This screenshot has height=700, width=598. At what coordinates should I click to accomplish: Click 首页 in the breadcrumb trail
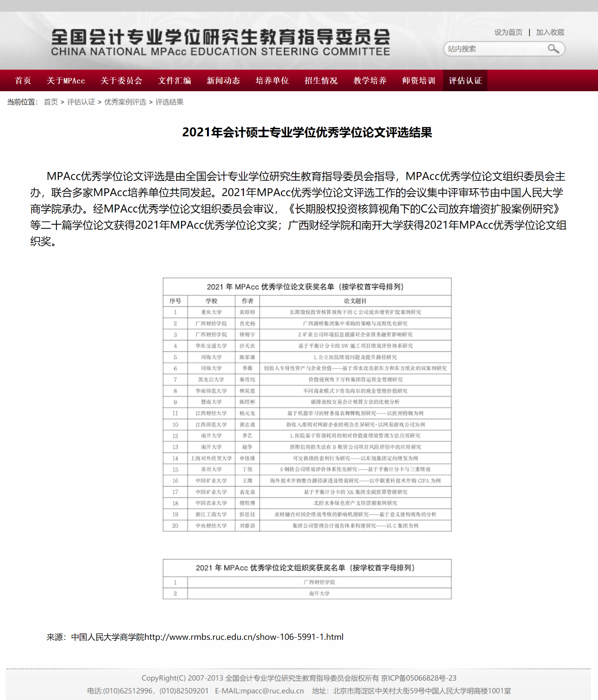pos(51,102)
